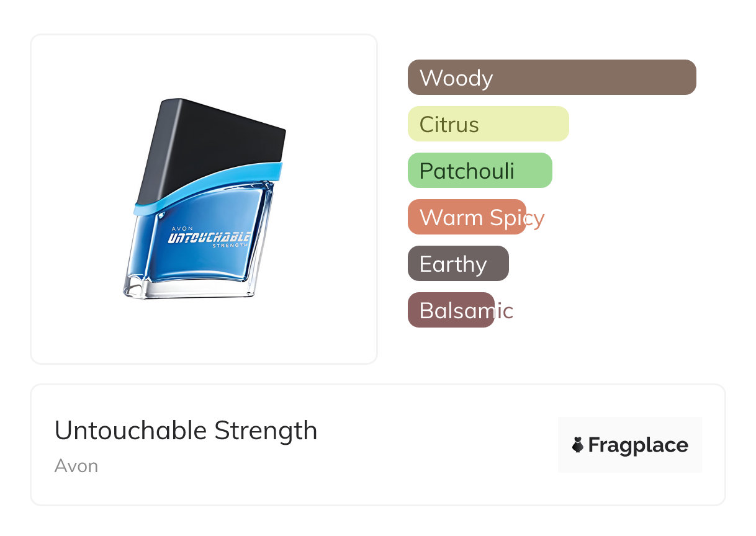The height and width of the screenshot is (536, 756).
Task: Choose the green Patchouli accord bar
Action: (x=480, y=171)
